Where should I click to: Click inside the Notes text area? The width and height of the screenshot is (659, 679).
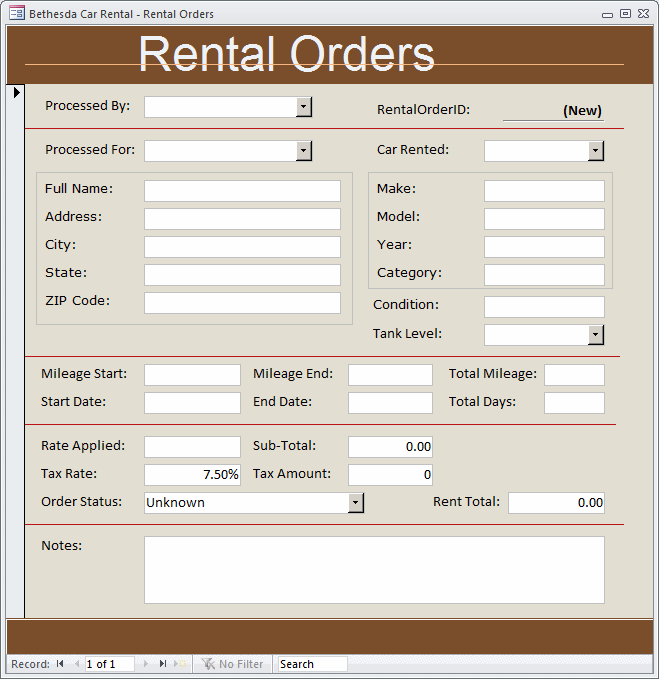pos(375,570)
